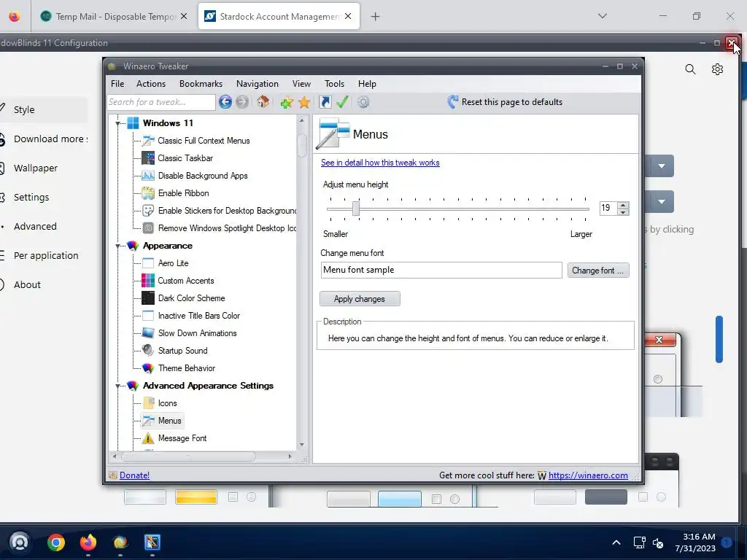This screenshot has height=560, width=747.
Task: Select Enable Ribbon tweak
Action: [176, 193]
